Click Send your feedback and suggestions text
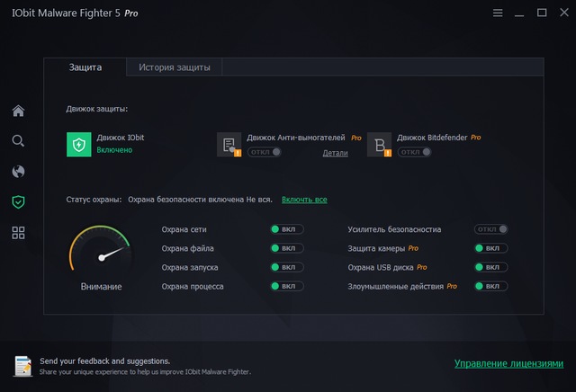Viewport: 576px width, 392px height. (x=104, y=361)
